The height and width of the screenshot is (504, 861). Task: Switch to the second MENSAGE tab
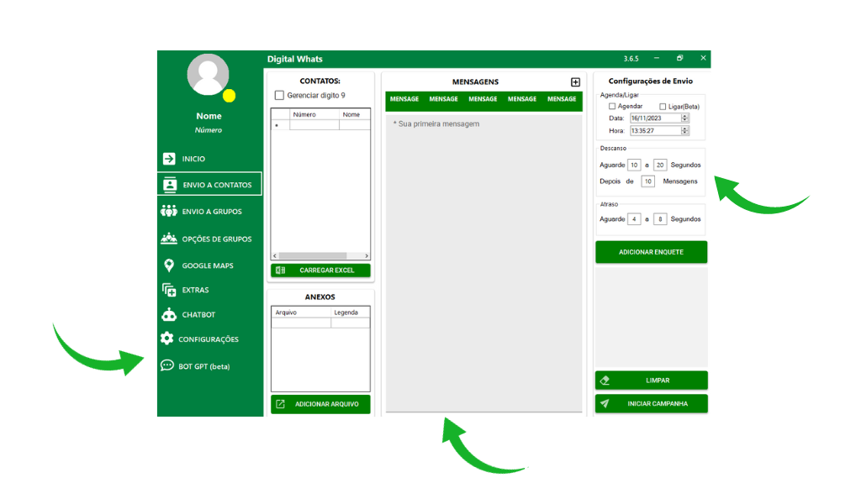pos(444,99)
